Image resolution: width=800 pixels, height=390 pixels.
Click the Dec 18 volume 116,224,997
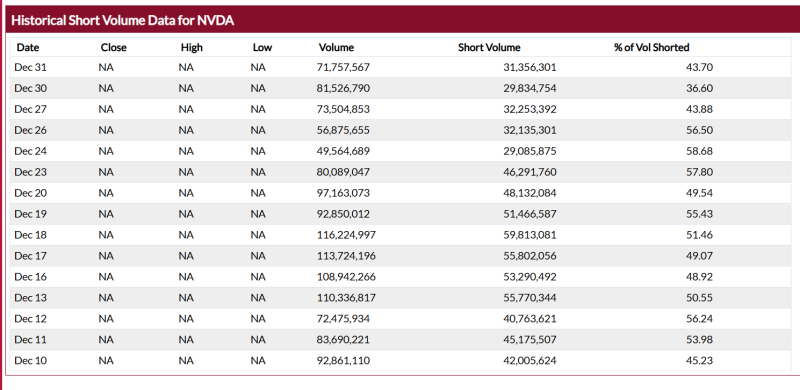click(x=346, y=235)
